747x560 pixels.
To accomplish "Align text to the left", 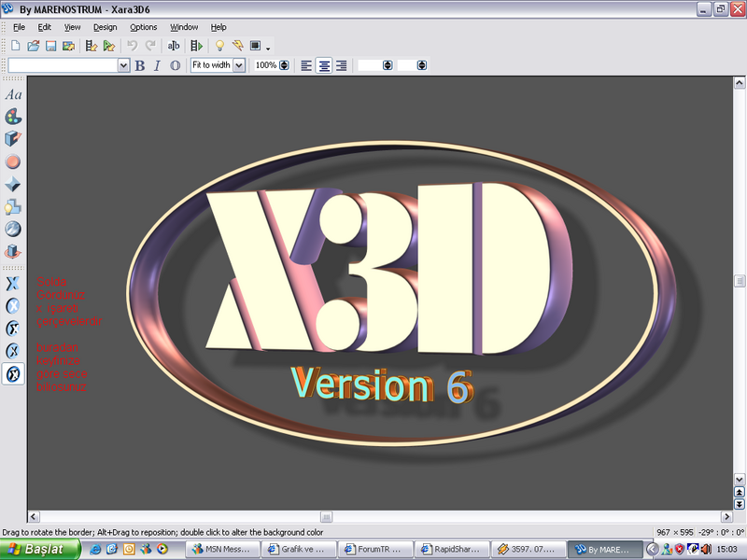I will (306, 65).
